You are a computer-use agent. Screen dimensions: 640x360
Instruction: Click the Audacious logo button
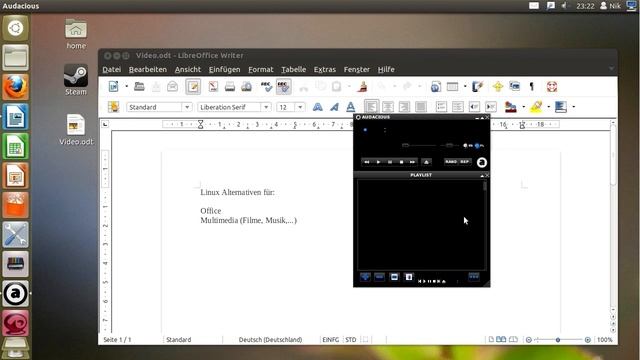pos(482,162)
